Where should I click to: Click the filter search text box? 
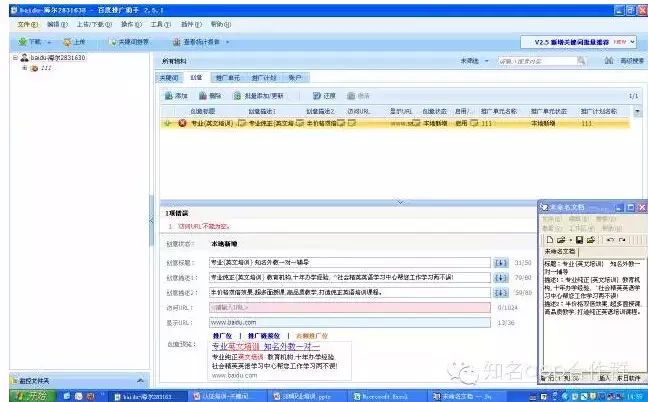[537, 61]
